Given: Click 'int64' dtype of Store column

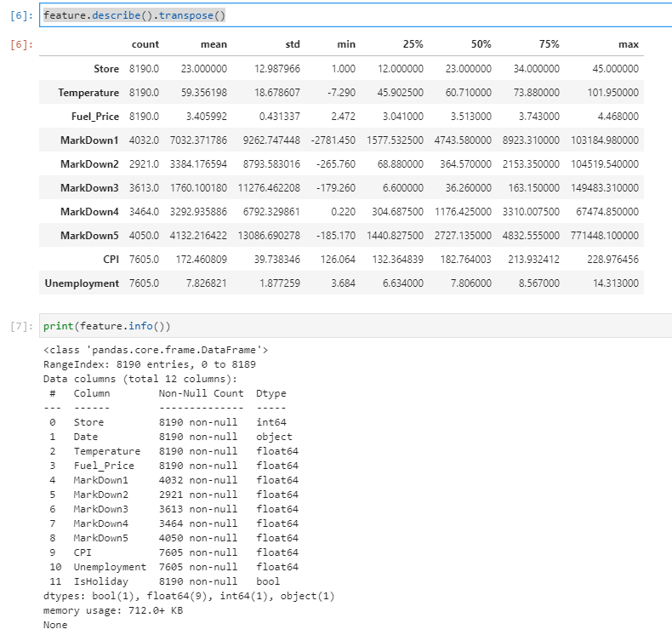Looking at the screenshot, I should click(x=271, y=422).
